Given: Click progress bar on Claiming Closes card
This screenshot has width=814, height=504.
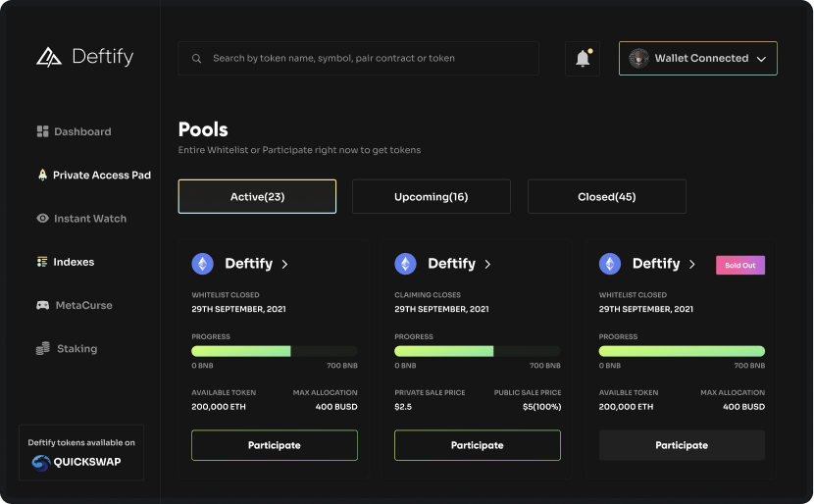Looking at the screenshot, I should 477,351.
